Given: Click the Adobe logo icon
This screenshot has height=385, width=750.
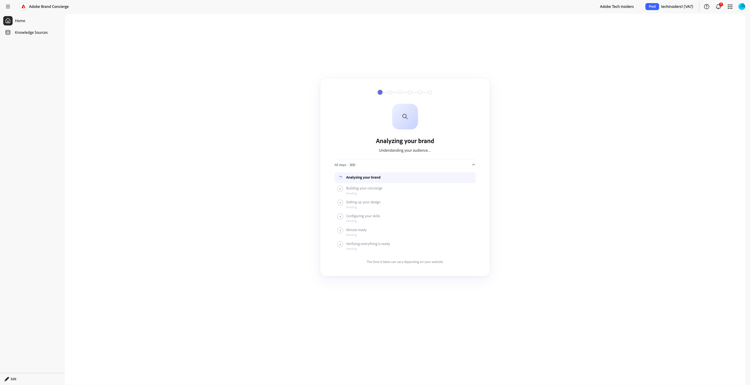Looking at the screenshot, I should point(23,6).
